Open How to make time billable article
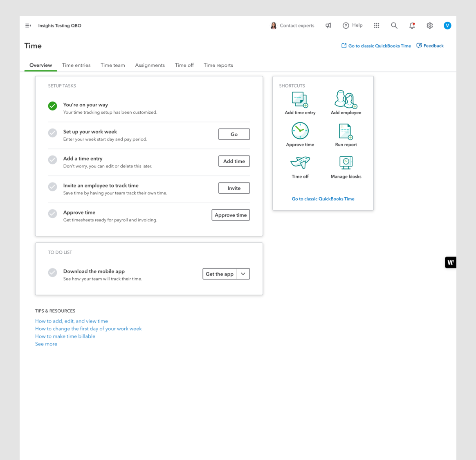The image size is (476, 460). click(x=65, y=336)
